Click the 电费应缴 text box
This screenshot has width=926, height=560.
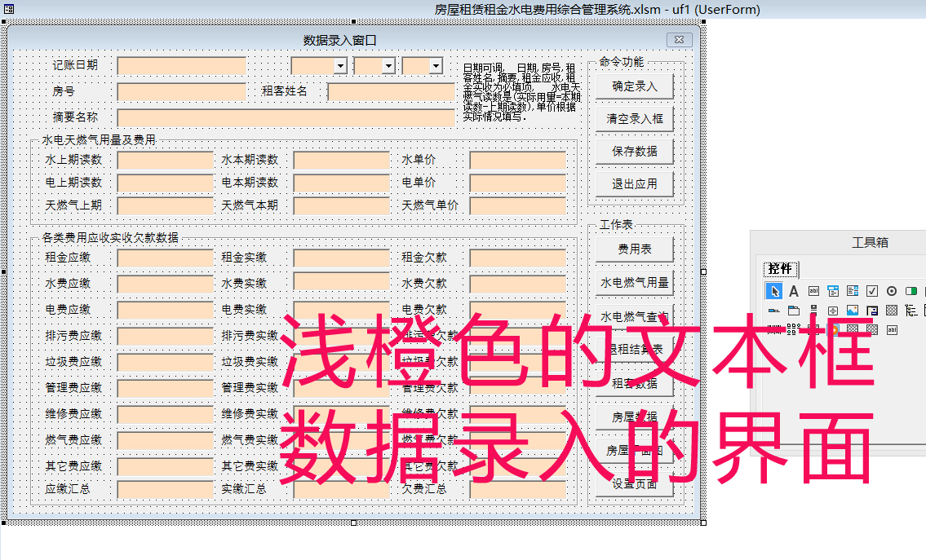tap(166, 310)
